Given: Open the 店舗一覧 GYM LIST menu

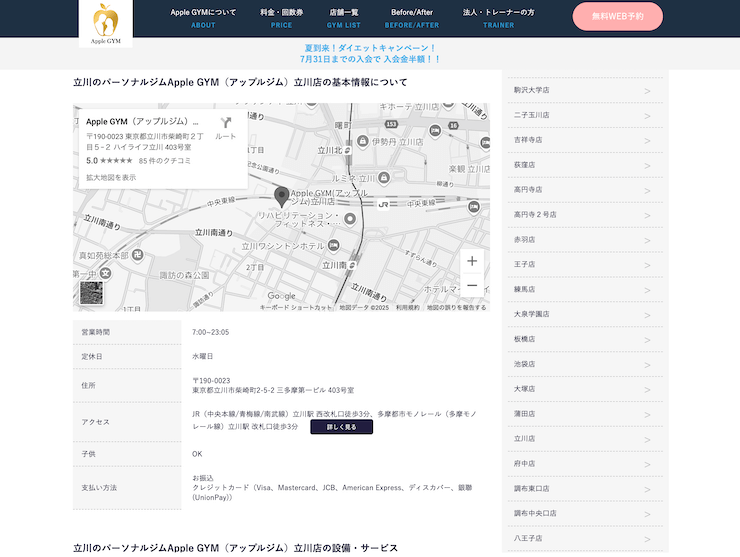Looking at the screenshot, I should coord(344,18).
